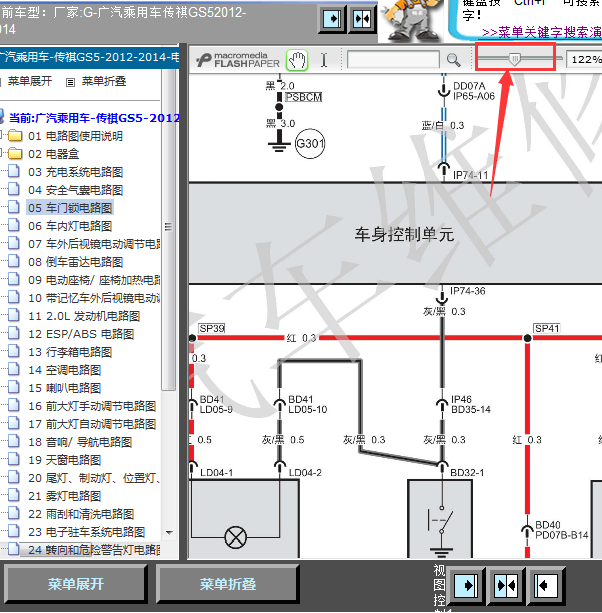602x613 pixels.
Task: Open 07 车外后视镜电动调节 diagram
Action: click(94, 244)
